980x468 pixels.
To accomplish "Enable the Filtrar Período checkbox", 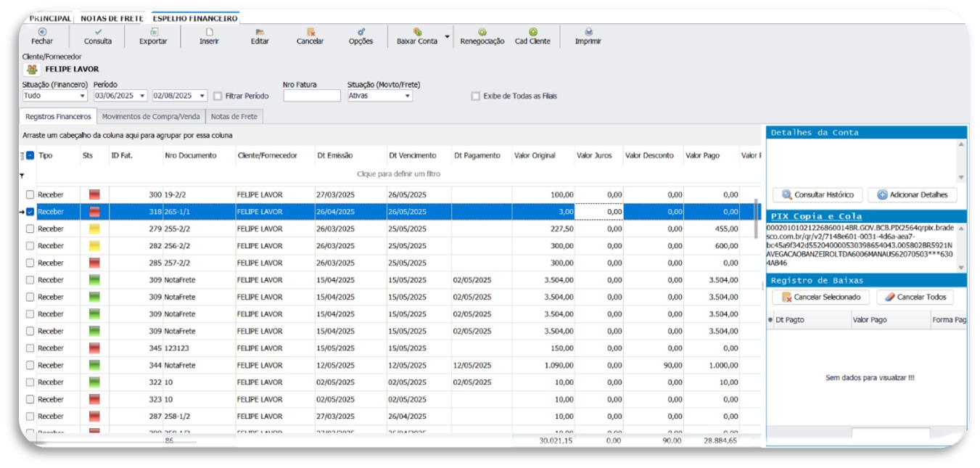I will pyautogui.click(x=218, y=96).
